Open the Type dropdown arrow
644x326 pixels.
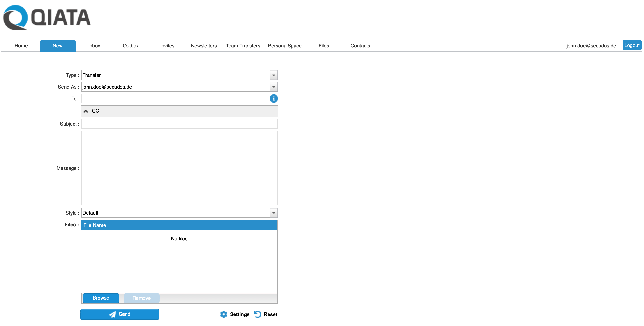(x=273, y=75)
